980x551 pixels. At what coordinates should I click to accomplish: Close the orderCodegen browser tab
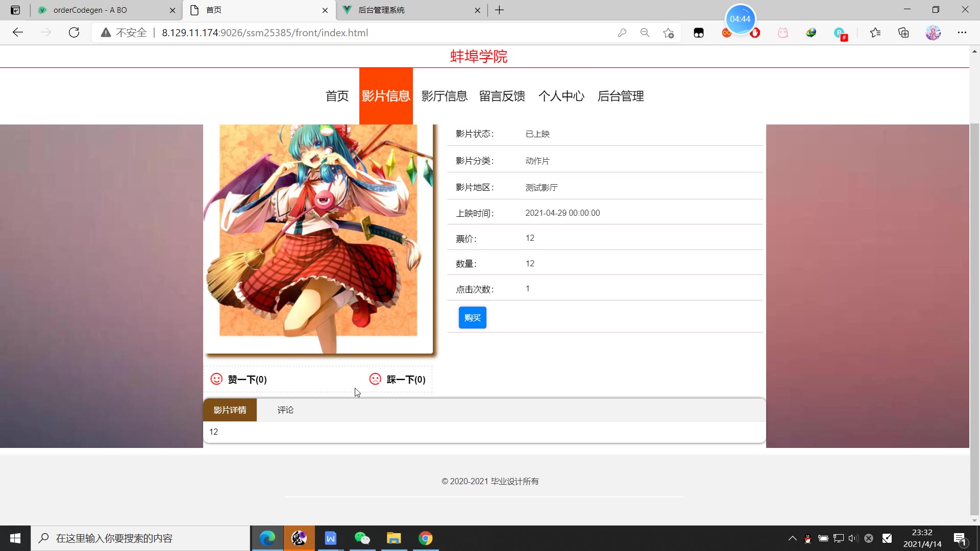coord(173,10)
